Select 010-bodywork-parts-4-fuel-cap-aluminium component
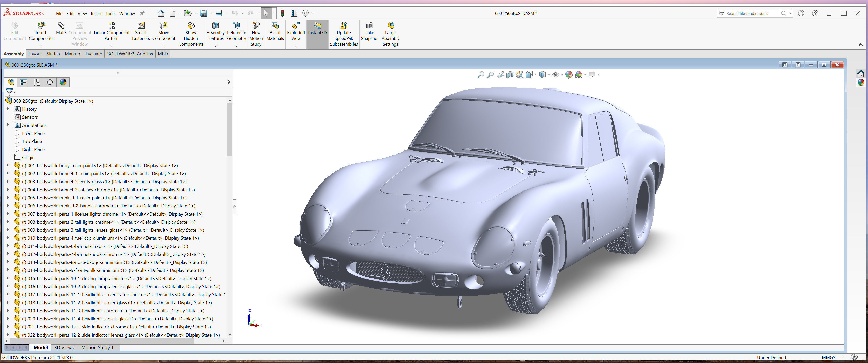This screenshot has width=868, height=363. click(110, 238)
